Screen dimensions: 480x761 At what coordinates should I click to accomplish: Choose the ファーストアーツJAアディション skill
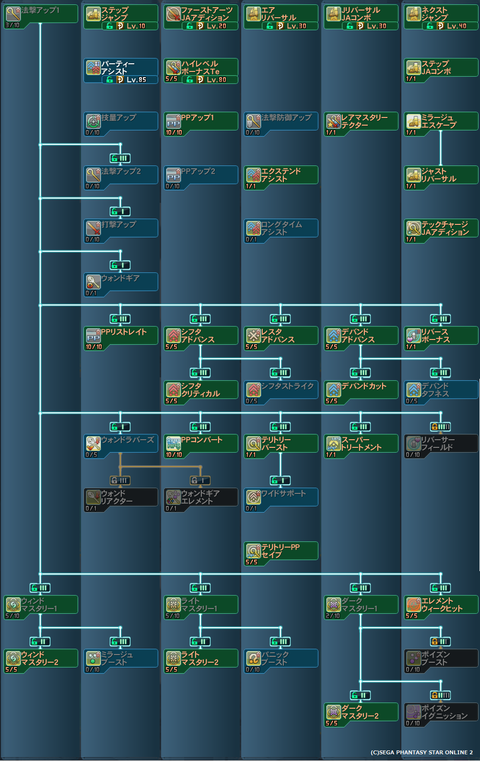(x=201, y=17)
